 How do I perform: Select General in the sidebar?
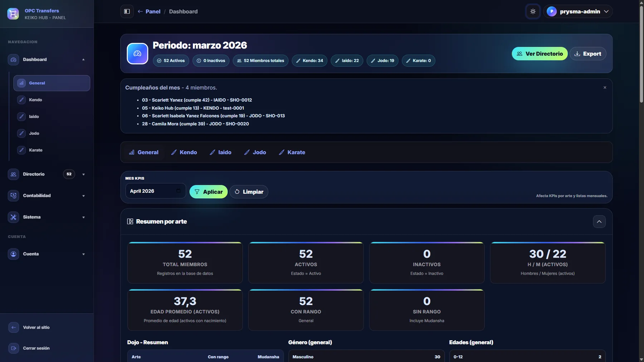[52, 83]
